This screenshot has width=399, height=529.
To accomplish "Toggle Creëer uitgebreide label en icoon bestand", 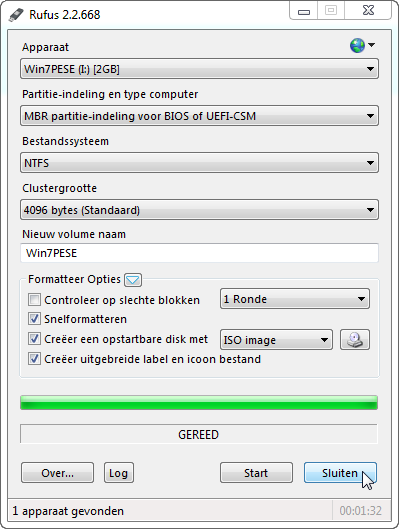I will [x=34, y=359].
